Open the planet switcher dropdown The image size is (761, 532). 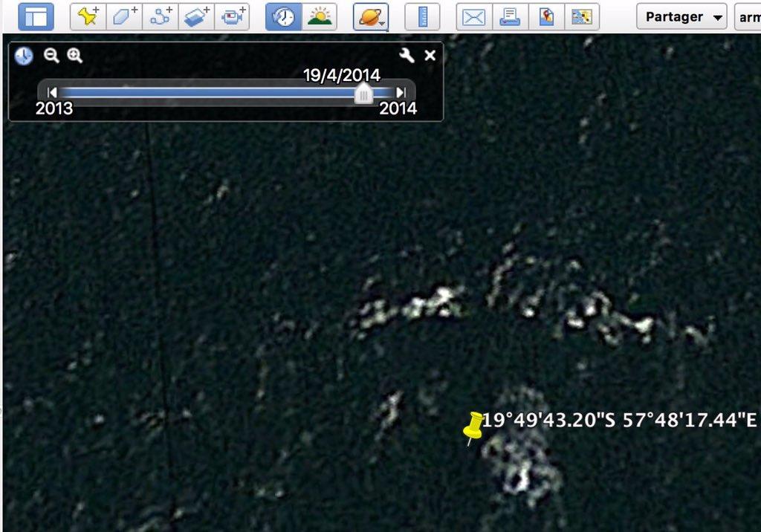coord(371,17)
